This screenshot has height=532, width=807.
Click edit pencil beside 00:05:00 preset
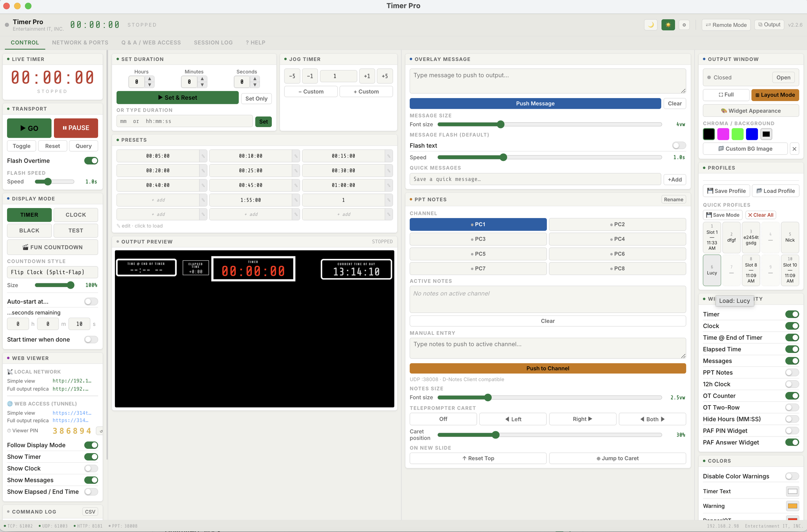203,156
